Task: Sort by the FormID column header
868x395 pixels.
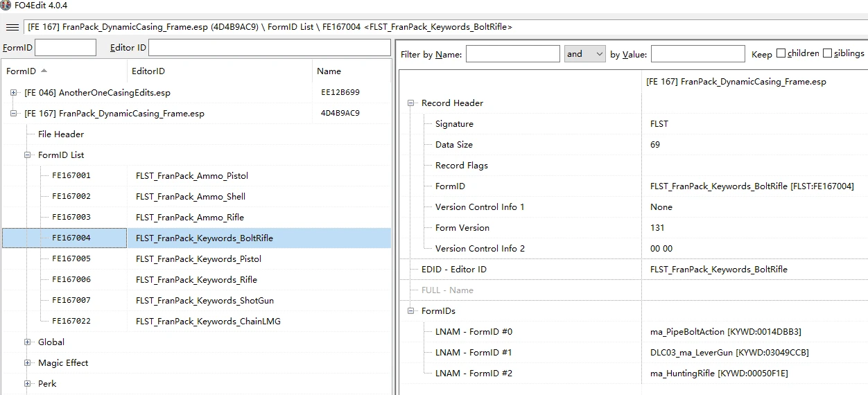Action: pos(64,71)
